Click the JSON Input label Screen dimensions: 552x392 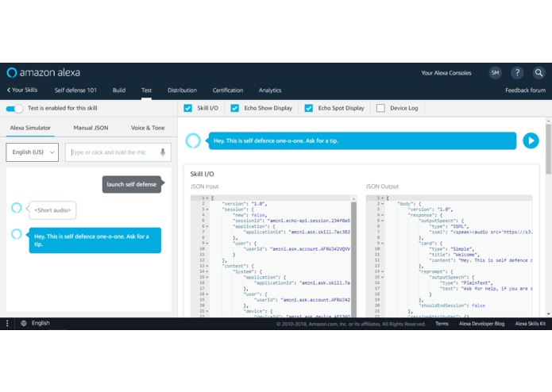click(205, 186)
